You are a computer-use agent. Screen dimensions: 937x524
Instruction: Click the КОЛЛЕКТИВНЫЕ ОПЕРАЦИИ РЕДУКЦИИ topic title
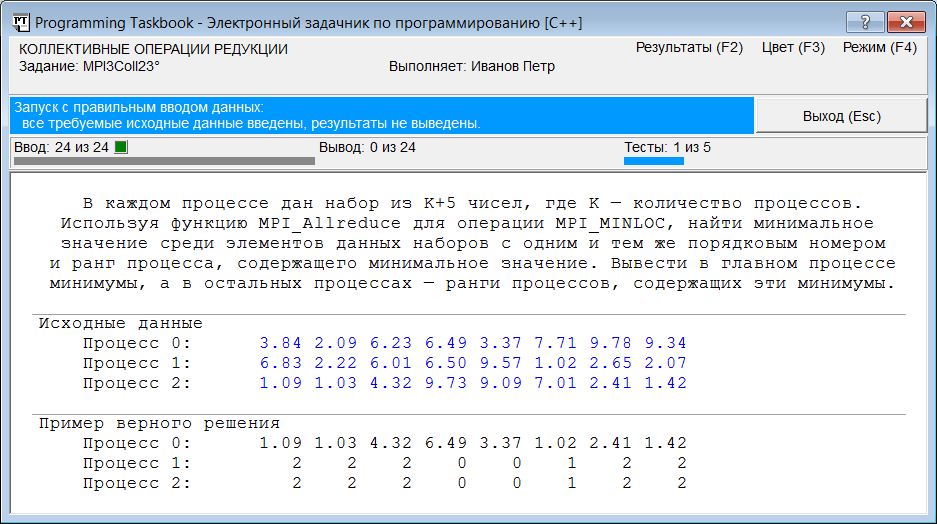[154, 49]
